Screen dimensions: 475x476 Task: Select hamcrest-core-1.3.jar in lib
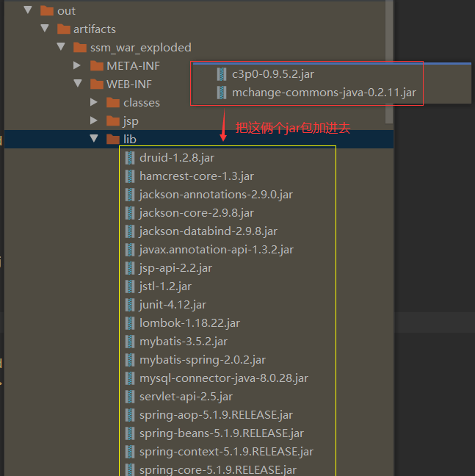pos(197,176)
